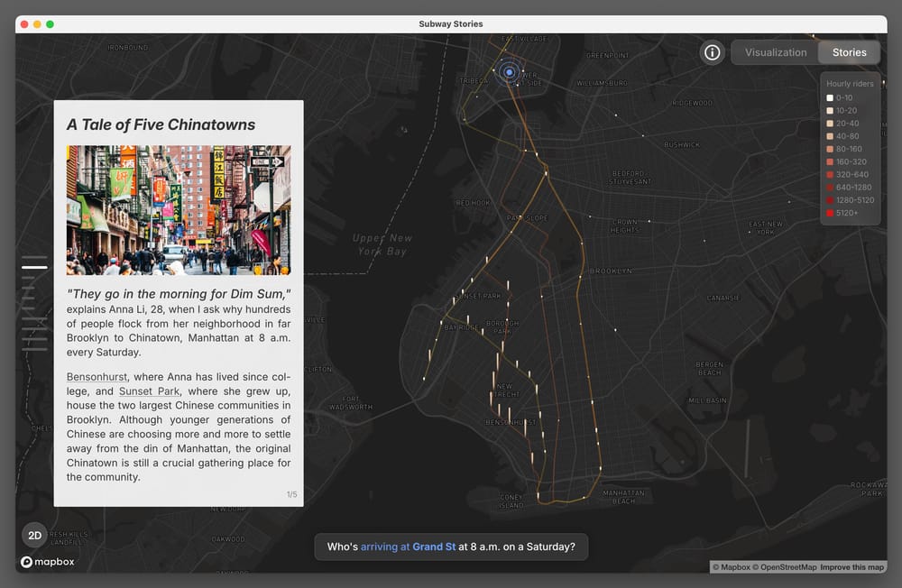Viewport: 902px width, 588px height.
Task: Choose the Grand St station selector
Action: (x=434, y=547)
